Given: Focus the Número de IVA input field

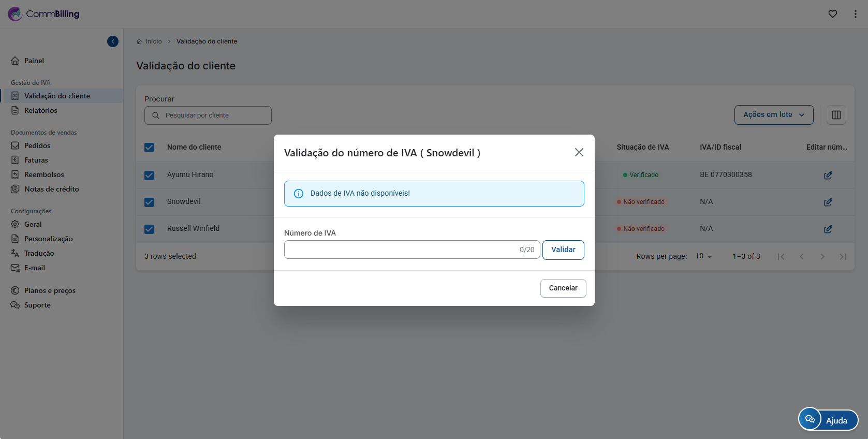Looking at the screenshot, I should click(401, 250).
